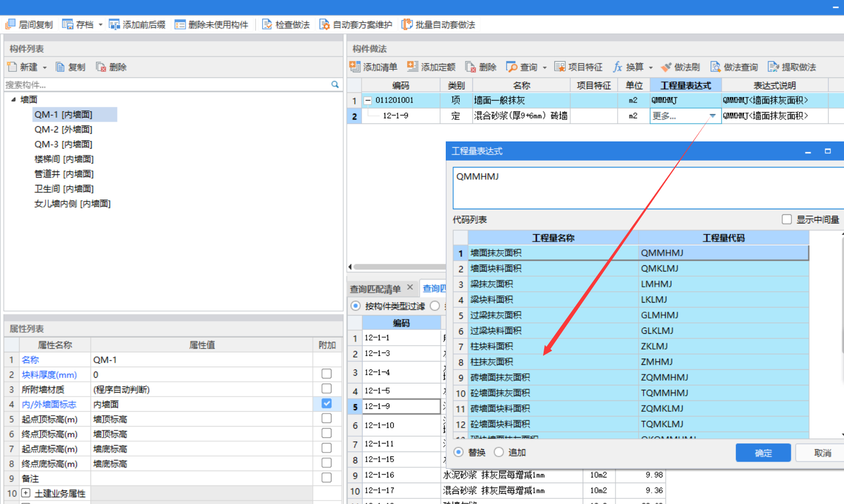Image resolution: width=844 pixels, height=504 pixels.
Task: Toggle 终点顶标高(m) 附加 checkbox
Action: pyautogui.click(x=326, y=433)
